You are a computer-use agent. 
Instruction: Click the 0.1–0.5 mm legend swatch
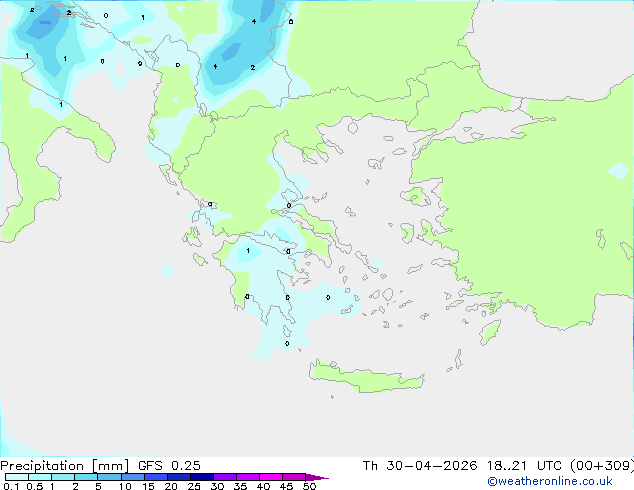pos(17,477)
